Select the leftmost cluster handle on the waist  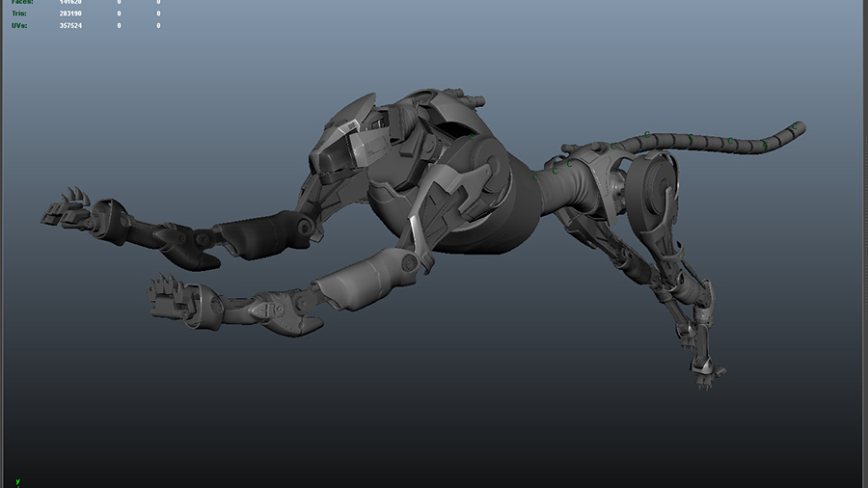(533, 177)
